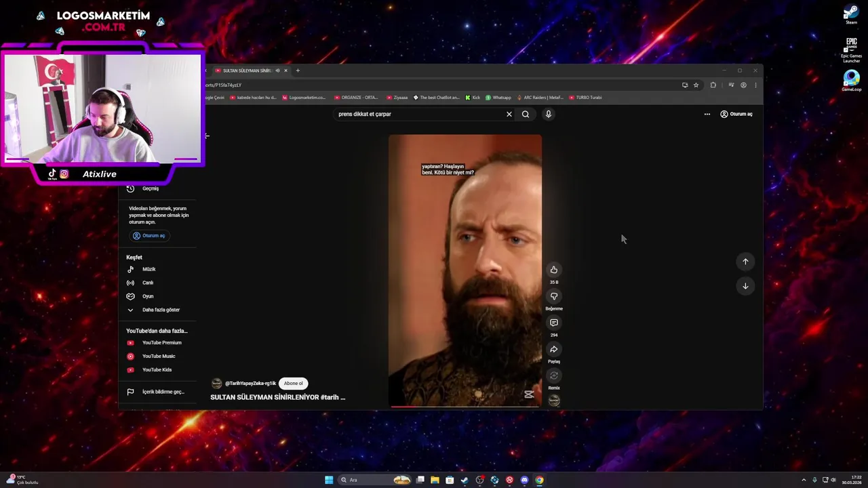Open the Steam desktop shortcut
This screenshot has width=868, height=488.
point(851,14)
